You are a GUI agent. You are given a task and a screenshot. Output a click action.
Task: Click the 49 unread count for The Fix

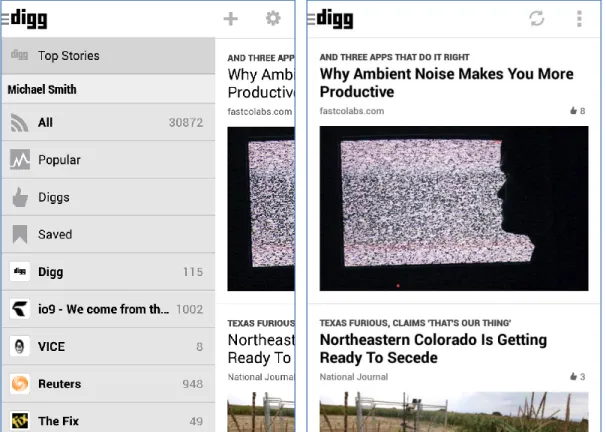(196, 421)
